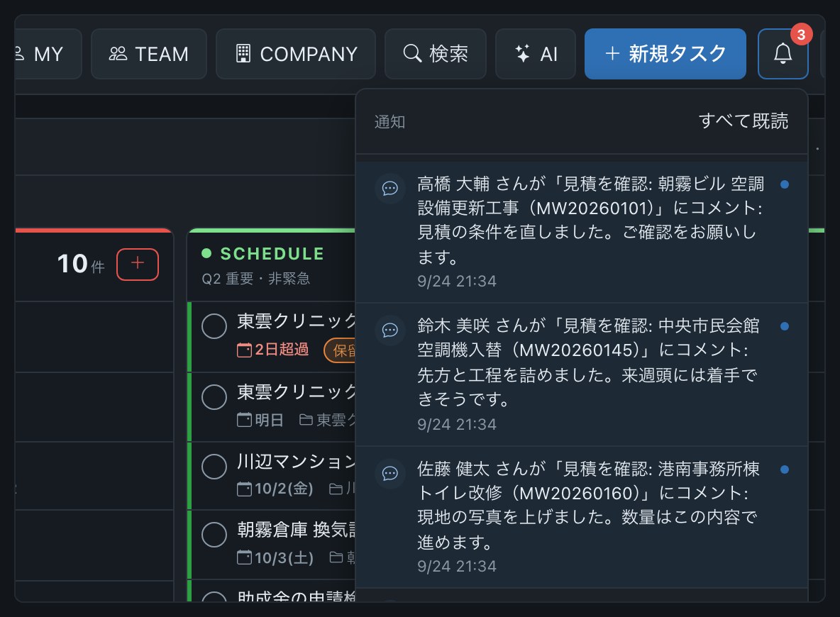This screenshot has height=617, width=840.
Task: Open 鈴木 美咲 comment notification
Action: pyautogui.click(x=582, y=374)
